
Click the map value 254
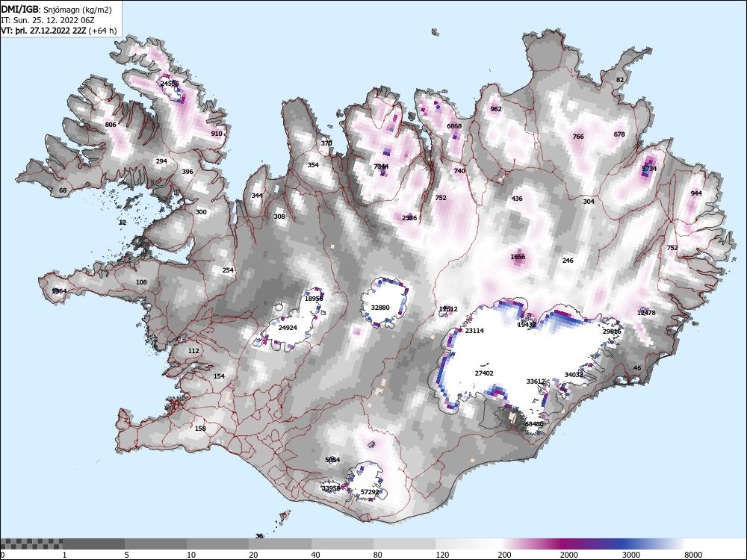(228, 270)
